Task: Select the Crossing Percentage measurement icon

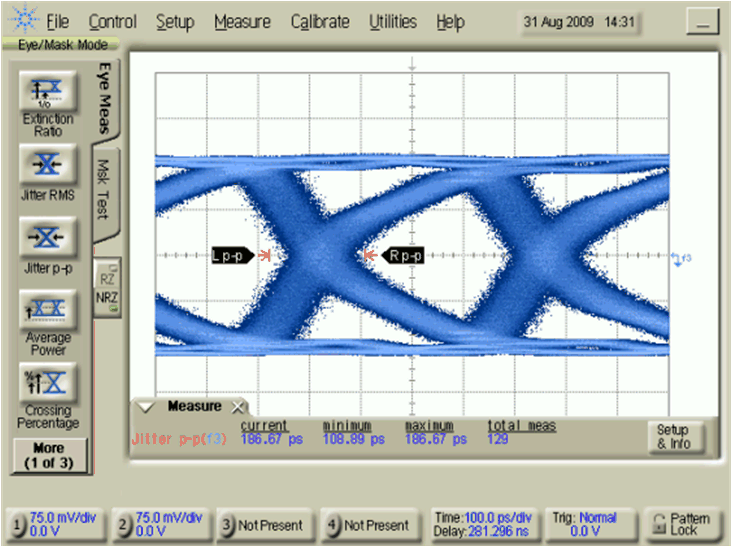Action: (48, 383)
